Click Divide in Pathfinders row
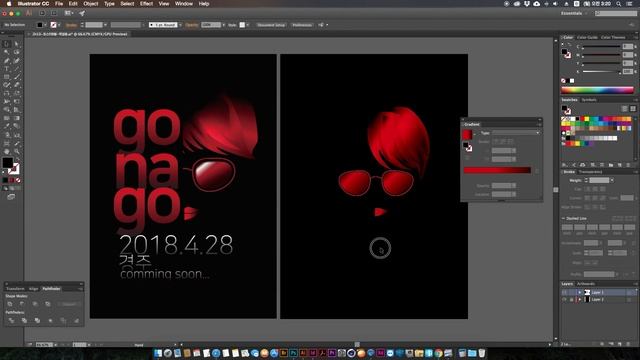This screenshot has height=360, width=640. coord(11,320)
